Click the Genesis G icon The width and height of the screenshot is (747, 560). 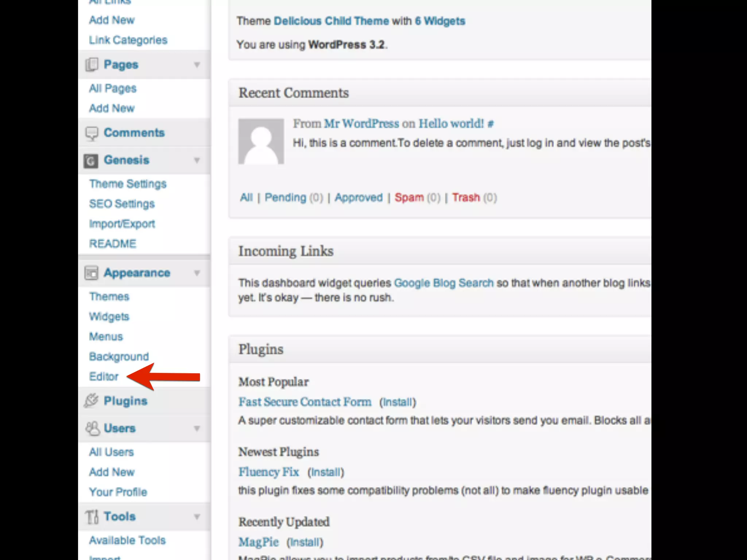pos(91,161)
